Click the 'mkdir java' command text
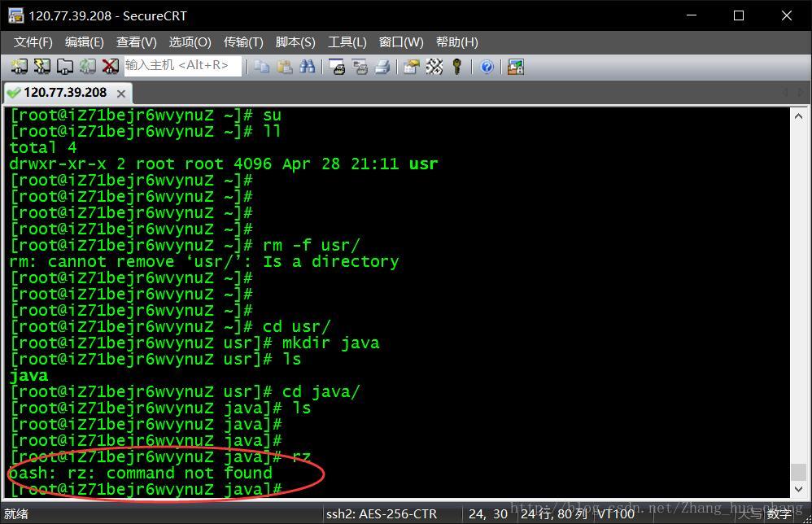This screenshot has height=524, width=812. coord(331,343)
